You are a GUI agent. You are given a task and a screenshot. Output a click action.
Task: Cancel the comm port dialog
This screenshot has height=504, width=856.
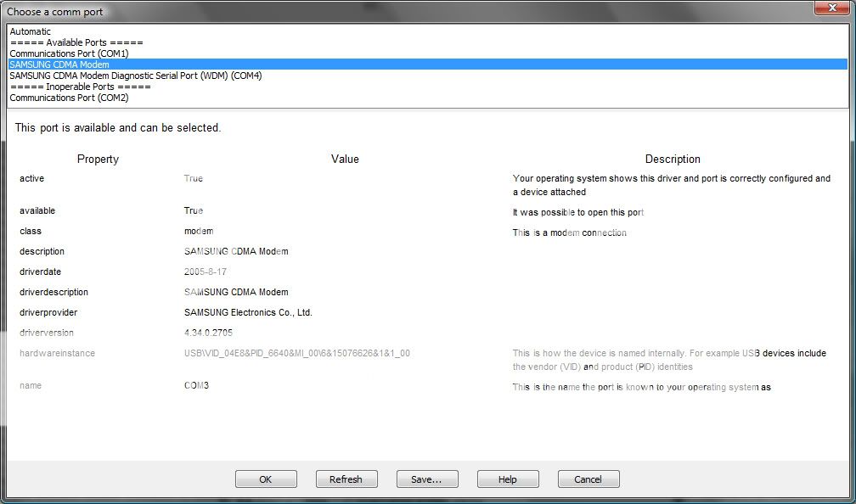click(x=588, y=479)
